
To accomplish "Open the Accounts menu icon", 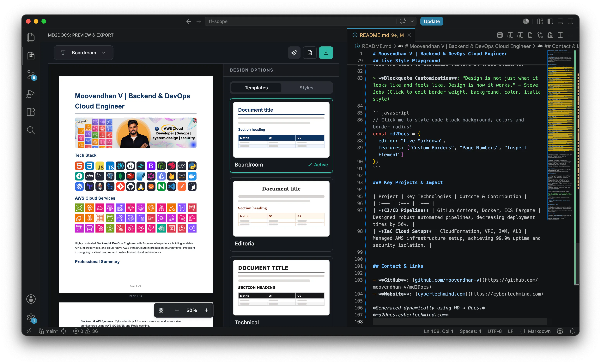I will pos(31,299).
